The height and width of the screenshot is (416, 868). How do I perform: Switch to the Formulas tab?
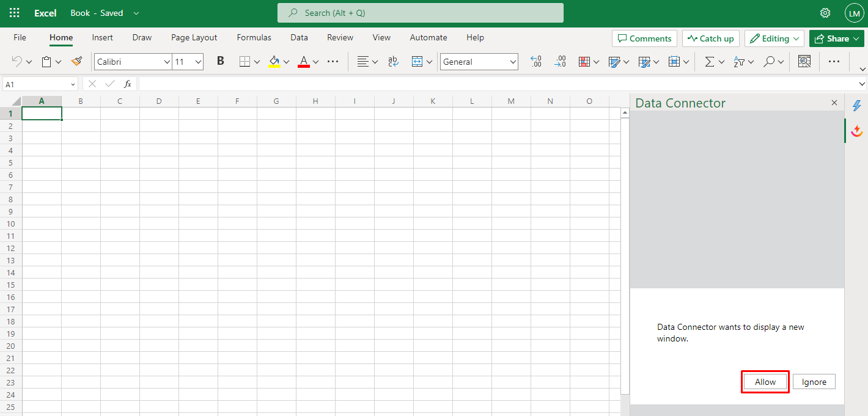click(x=254, y=37)
